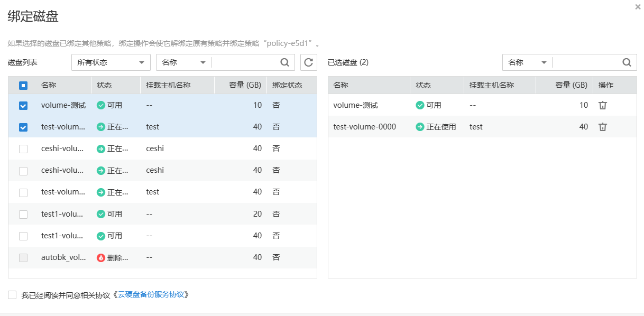
Task: Click the 绑定状态 column header
Action: pyautogui.click(x=287, y=85)
